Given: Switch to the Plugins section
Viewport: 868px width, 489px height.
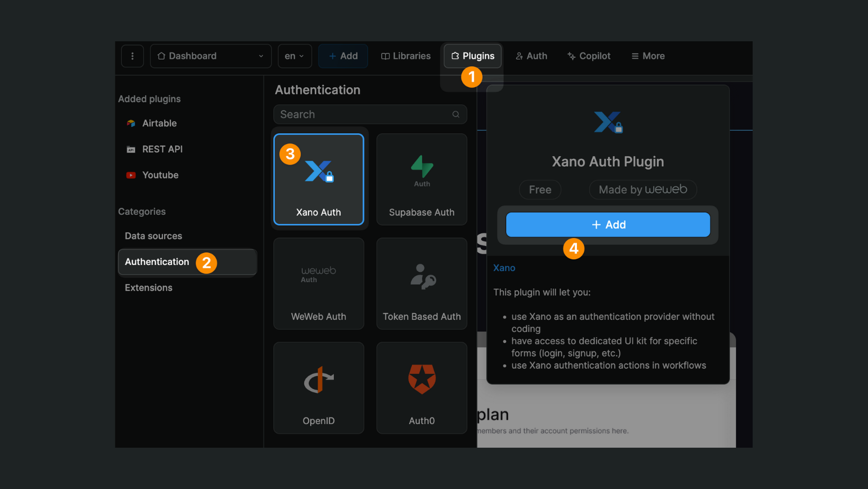Looking at the screenshot, I should (472, 56).
